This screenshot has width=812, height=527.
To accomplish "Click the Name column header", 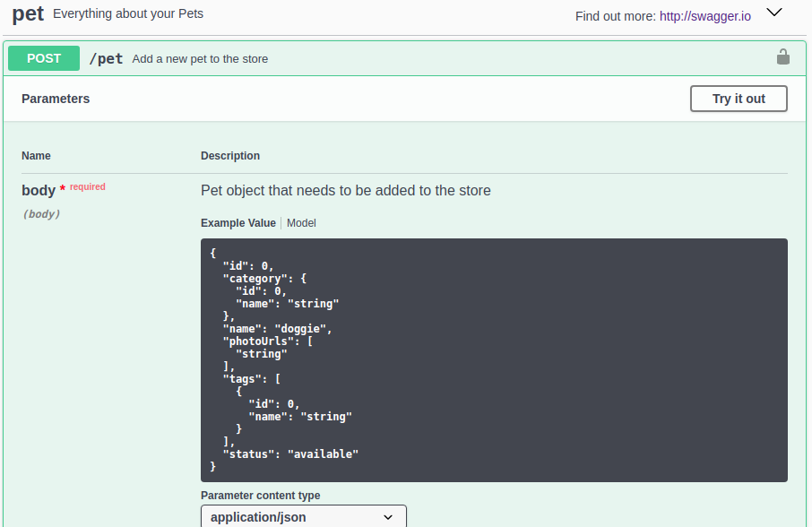I will coord(36,156).
